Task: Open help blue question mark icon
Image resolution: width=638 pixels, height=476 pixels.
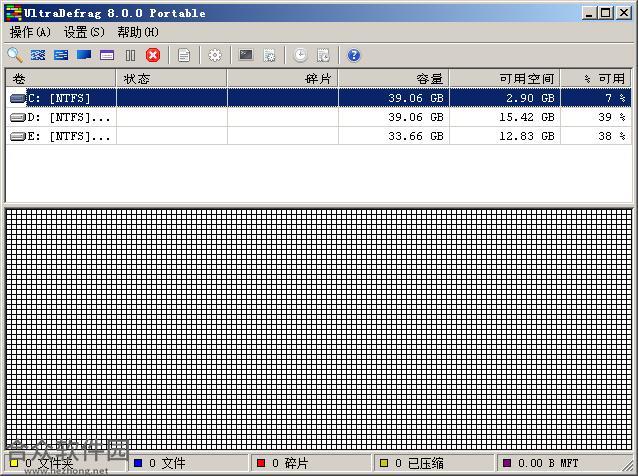Action: click(354, 55)
